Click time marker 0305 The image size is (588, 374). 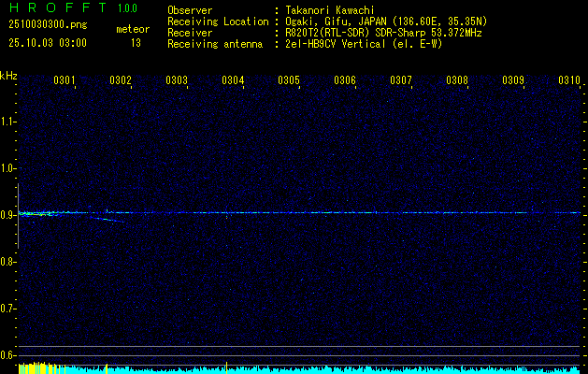(x=289, y=79)
